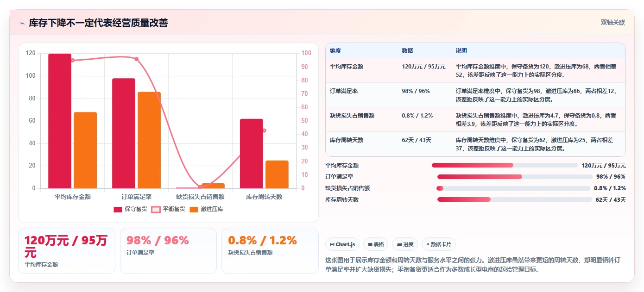This screenshot has width=644, height=292.
Task: Click the small orange bar for 缺货损失占销售额
Action: 213,186
